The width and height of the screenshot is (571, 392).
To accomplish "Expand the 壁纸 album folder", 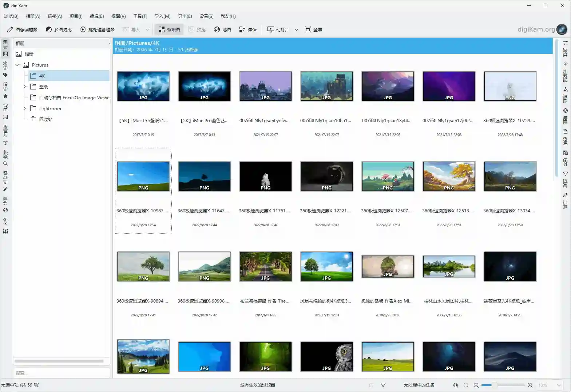I will (x=24, y=87).
